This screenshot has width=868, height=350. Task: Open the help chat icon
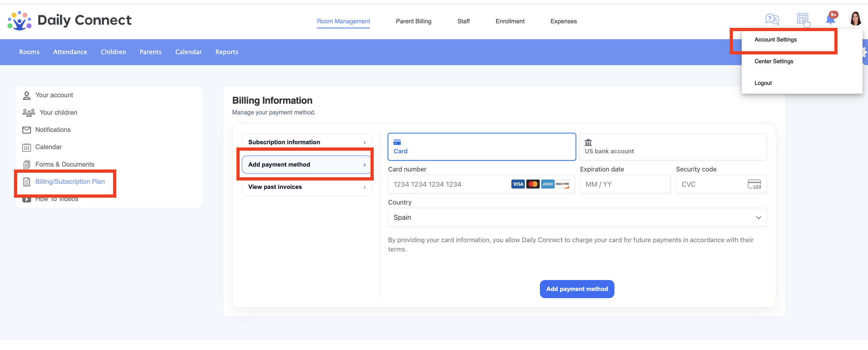coord(772,19)
